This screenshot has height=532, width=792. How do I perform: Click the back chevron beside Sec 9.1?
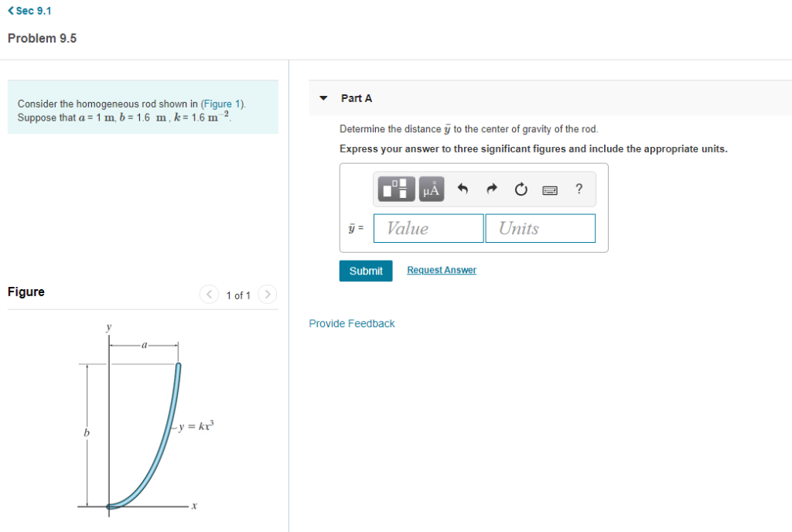(9, 10)
